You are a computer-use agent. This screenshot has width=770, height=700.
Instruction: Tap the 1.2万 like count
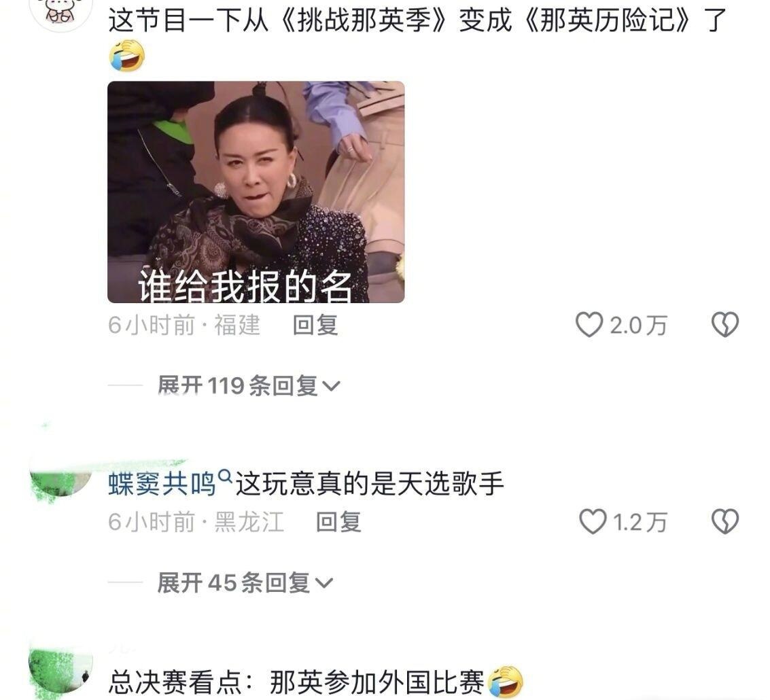point(640,522)
